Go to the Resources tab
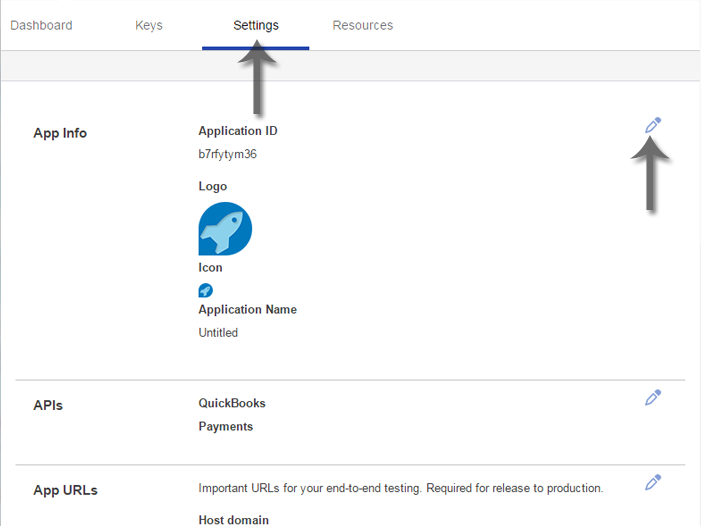The width and height of the screenshot is (701, 526). 363,25
